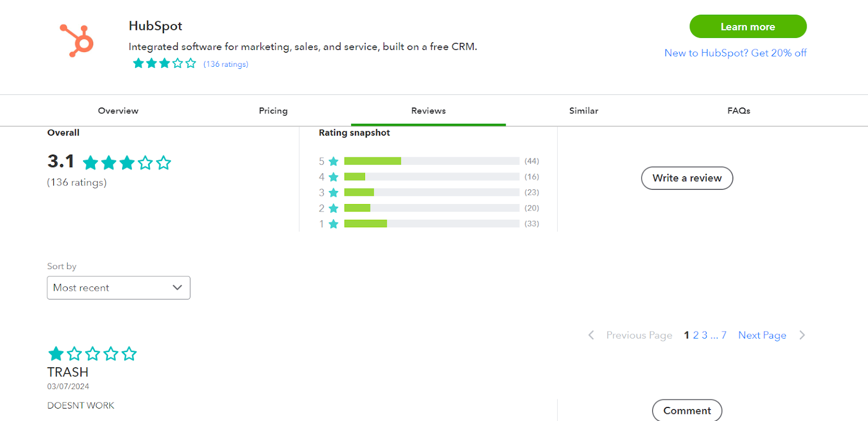The height and width of the screenshot is (421, 868).
Task: Click the (16) count for 4 stars
Action: point(532,177)
